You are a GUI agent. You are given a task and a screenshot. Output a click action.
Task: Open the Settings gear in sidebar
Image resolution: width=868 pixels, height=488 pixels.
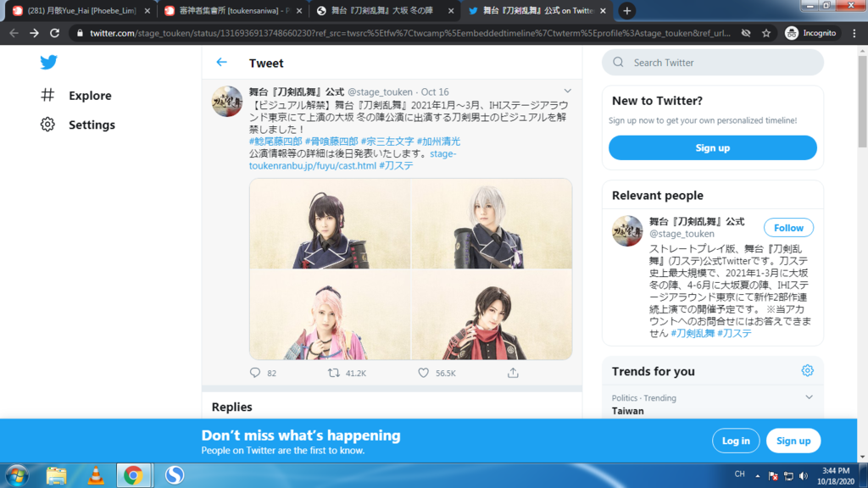[x=47, y=125]
